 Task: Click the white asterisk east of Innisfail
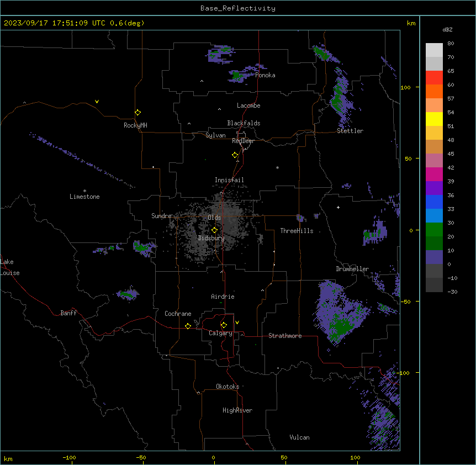pos(277,167)
